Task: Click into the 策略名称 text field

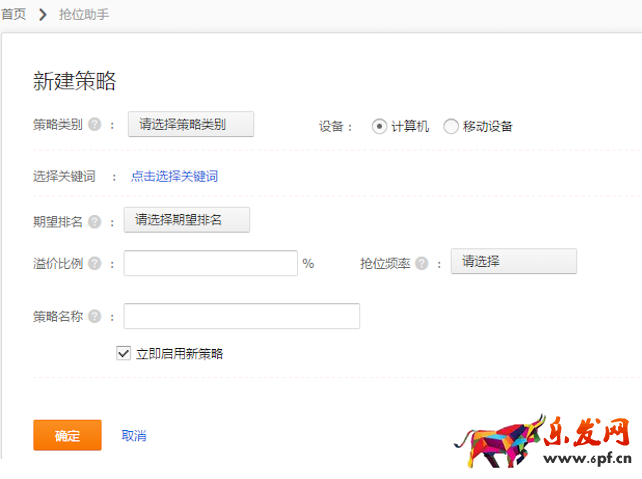Action: [241, 316]
